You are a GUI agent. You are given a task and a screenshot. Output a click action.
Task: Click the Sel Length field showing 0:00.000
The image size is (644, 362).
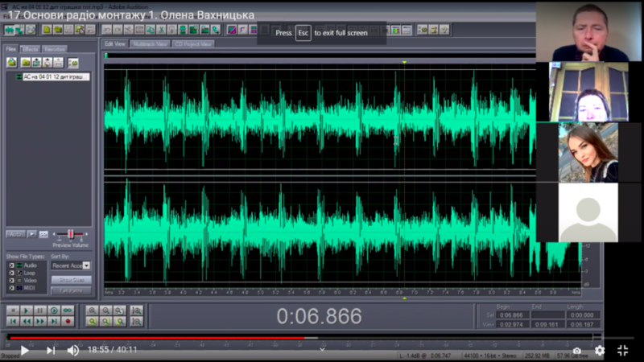582,315
